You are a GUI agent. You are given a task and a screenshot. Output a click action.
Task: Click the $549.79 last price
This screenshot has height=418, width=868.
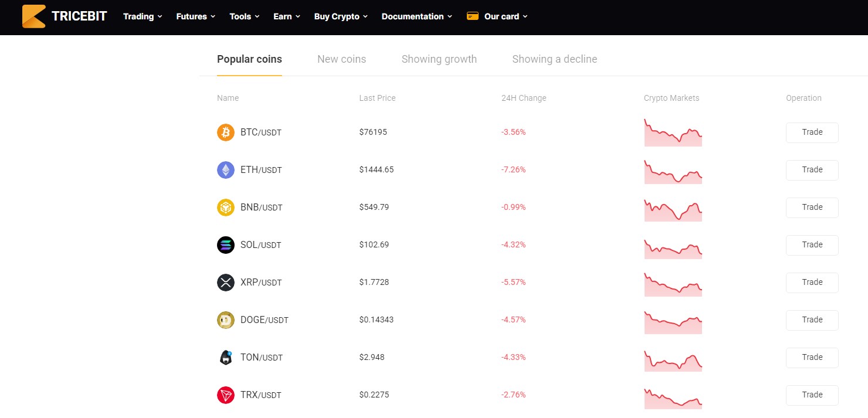[374, 208]
